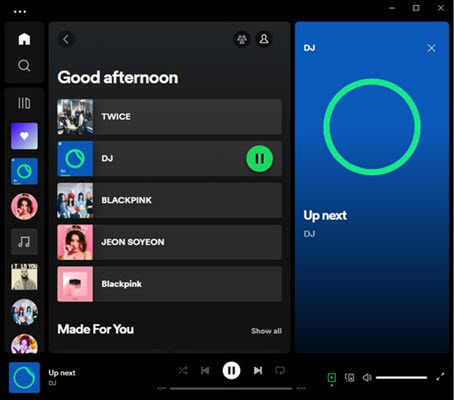Close the DJ now playing panel

(x=431, y=48)
